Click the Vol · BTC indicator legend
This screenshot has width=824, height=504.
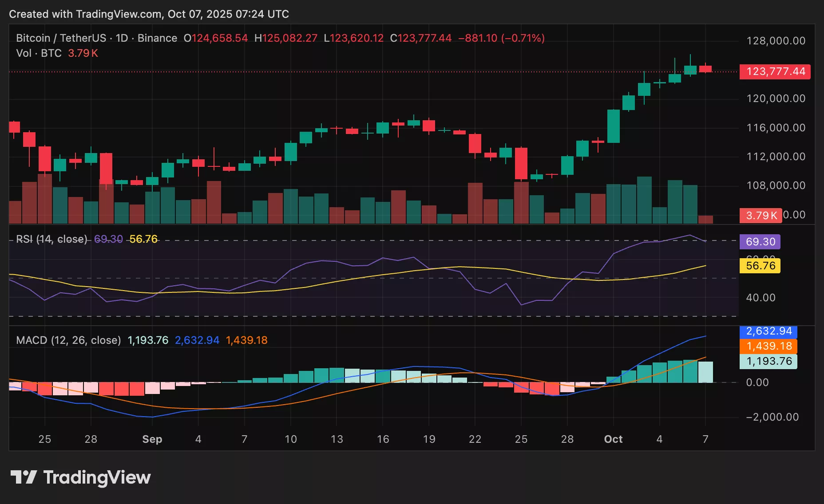(x=39, y=53)
